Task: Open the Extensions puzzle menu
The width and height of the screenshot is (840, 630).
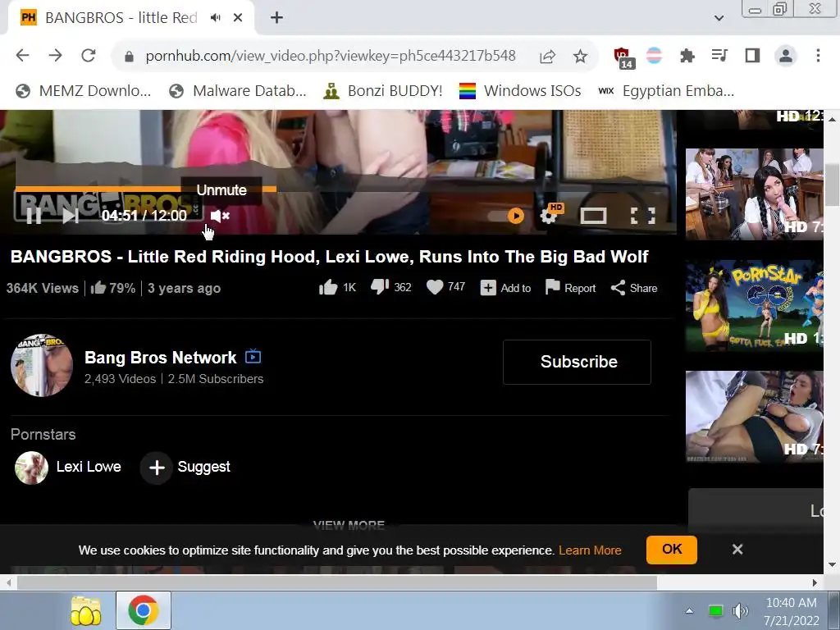Action: pos(687,56)
